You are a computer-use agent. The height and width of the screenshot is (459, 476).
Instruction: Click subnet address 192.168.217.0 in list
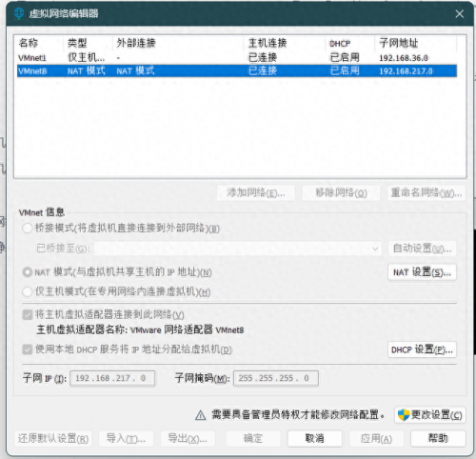click(x=406, y=71)
